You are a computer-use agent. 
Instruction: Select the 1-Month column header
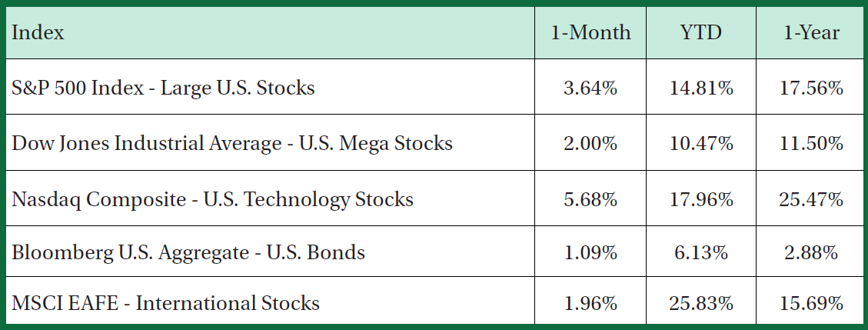point(590,33)
